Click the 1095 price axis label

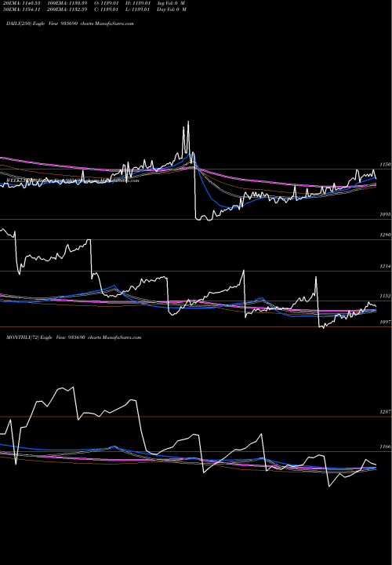386,214
